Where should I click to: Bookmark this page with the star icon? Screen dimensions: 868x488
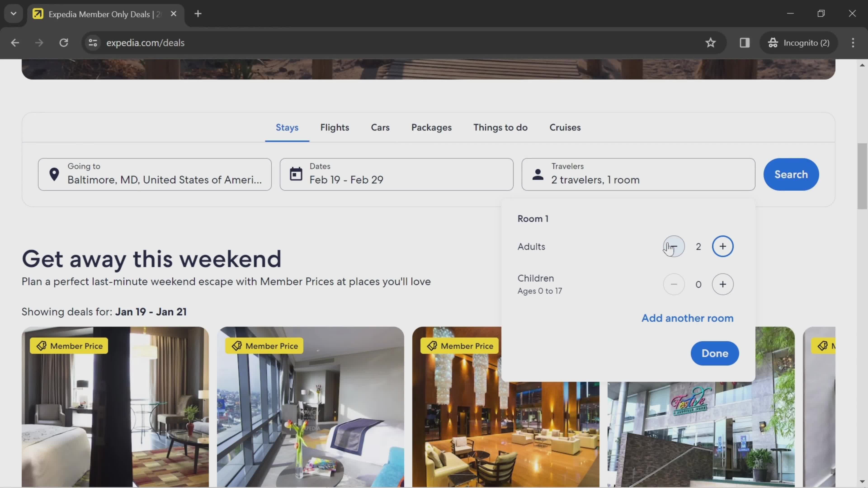pos(711,43)
